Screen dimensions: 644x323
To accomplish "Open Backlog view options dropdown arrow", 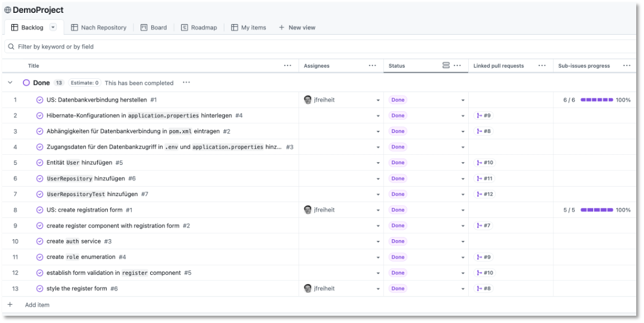I will (x=53, y=27).
